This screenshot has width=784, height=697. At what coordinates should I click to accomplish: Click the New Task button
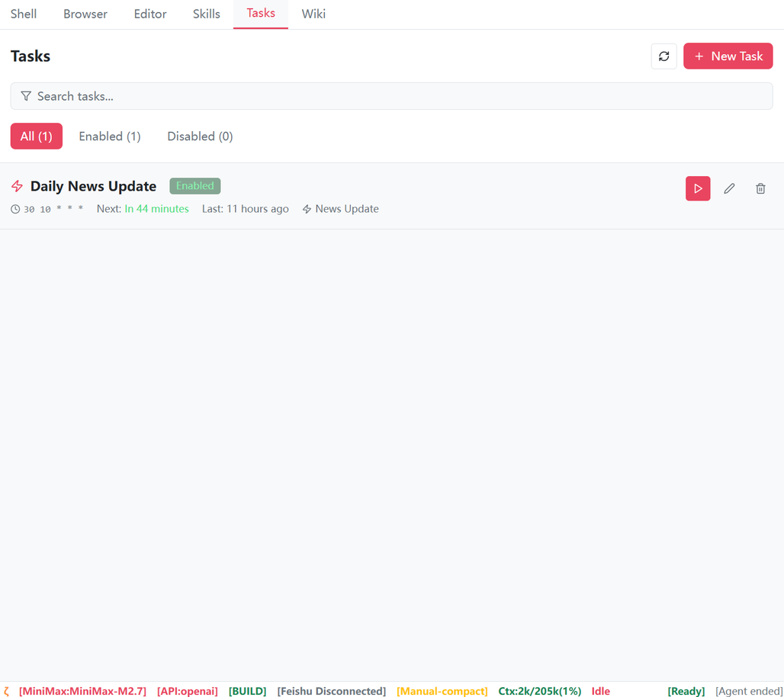coord(728,56)
